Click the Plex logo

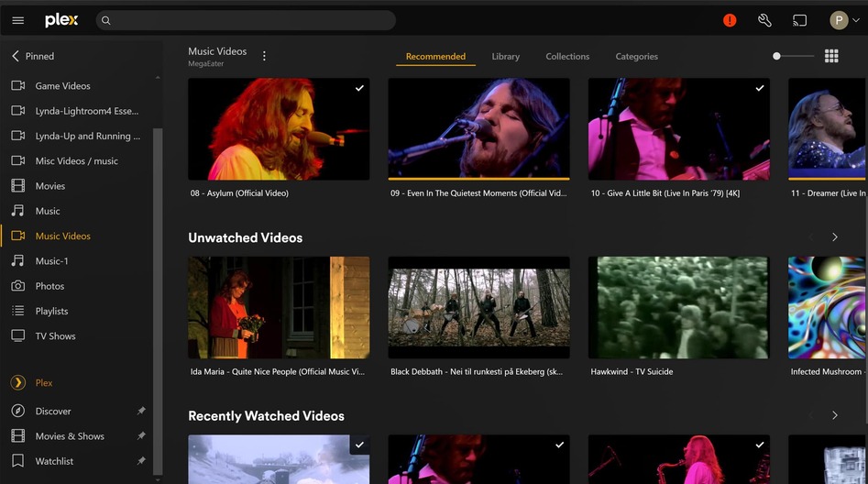pyautogui.click(x=61, y=20)
